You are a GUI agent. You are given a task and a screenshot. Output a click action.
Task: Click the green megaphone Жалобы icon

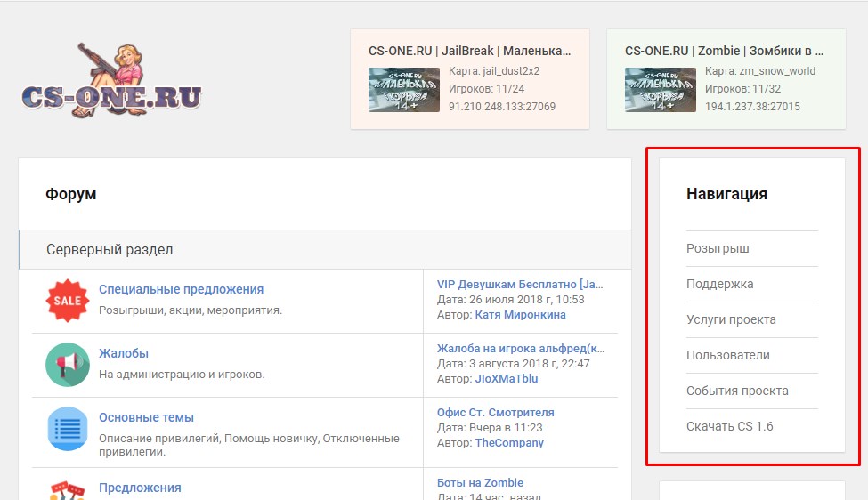[68, 365]
